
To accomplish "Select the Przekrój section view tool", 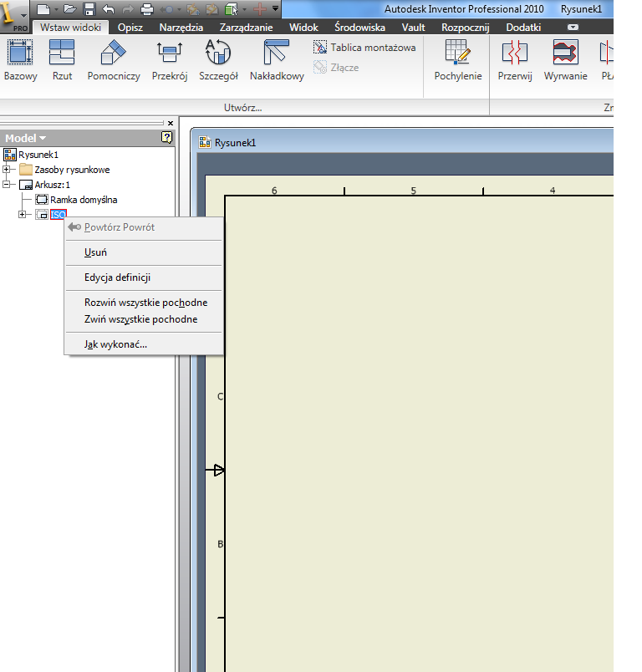I will pyautogui.click(x=170, y=60).
